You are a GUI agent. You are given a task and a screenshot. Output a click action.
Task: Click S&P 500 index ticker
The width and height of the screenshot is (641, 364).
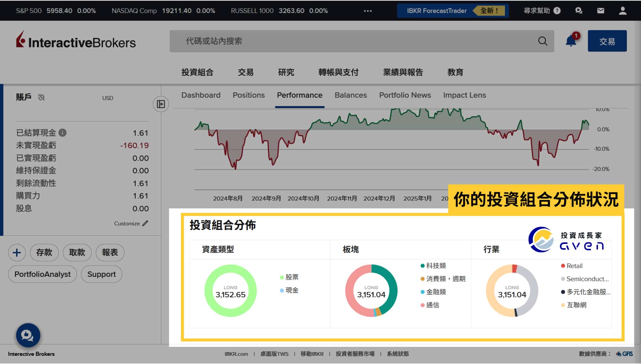tap(56, 11)
